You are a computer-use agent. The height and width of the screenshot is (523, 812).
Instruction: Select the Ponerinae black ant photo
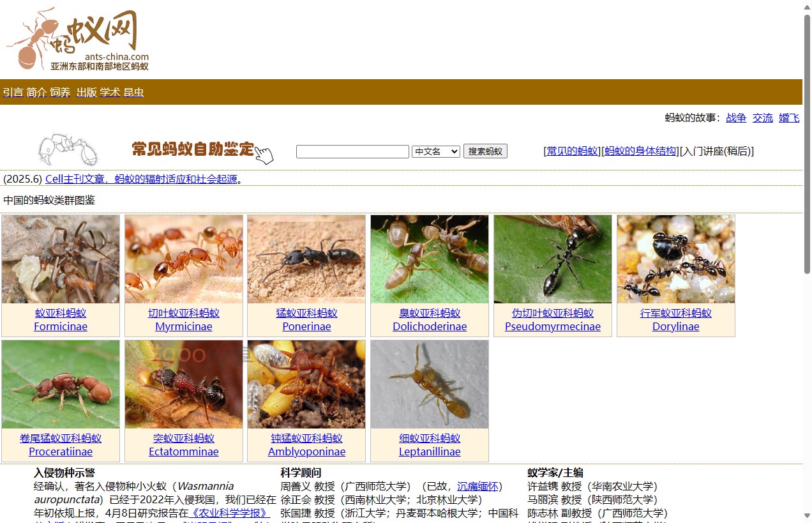pos(306,259)
